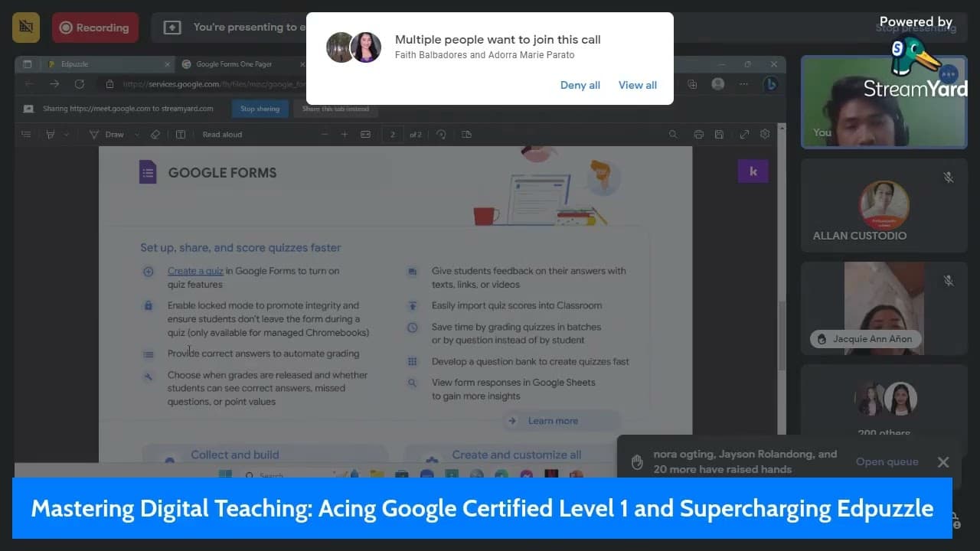Image resolution: width=980 pixels, height=551 pixels.
Task: Select the Draw tool in PDF toolbar
Action: (x=107, y=135)
